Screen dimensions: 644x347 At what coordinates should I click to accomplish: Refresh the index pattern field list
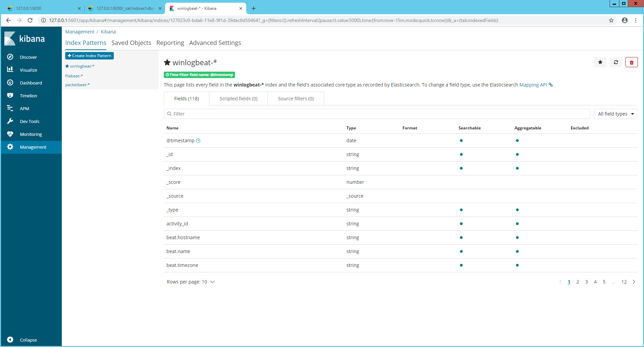point(616,63)
